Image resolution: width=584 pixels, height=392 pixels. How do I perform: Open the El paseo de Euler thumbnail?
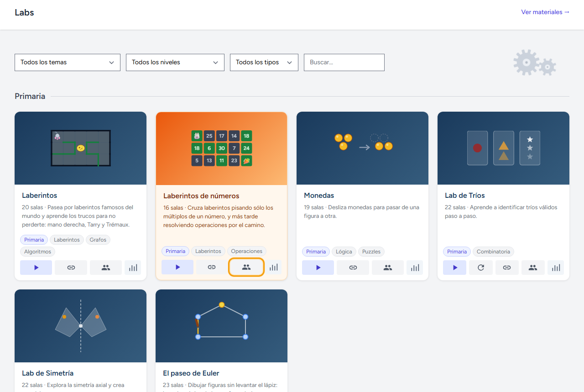pyautogui.click(x=222, y=326)
